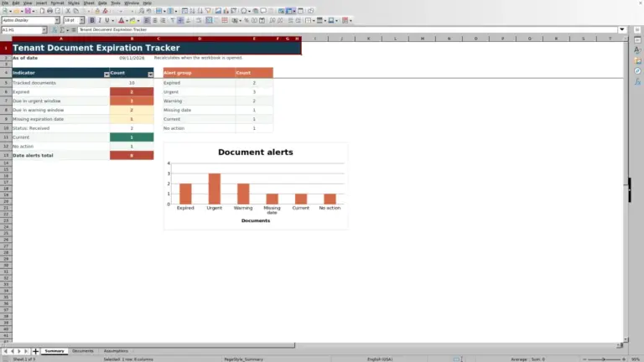Toggle Bold formatting
644x362 pixels.
tap(92, 20)
